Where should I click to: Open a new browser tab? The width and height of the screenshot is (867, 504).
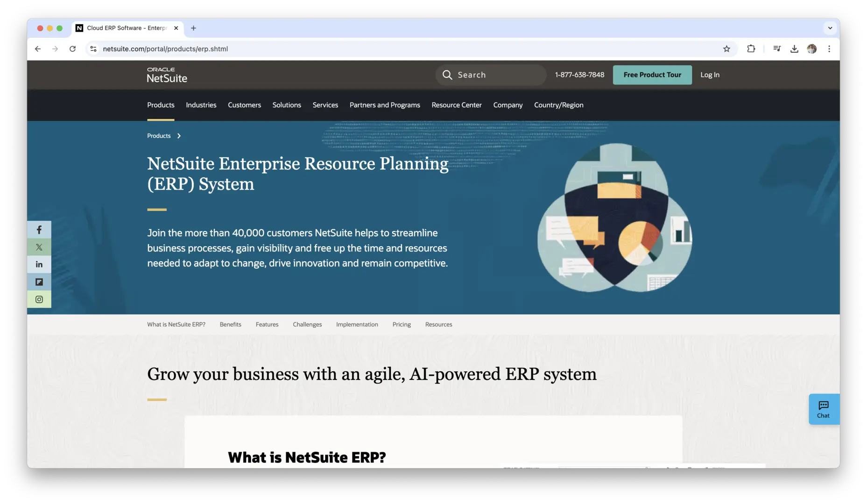[193, 28]
